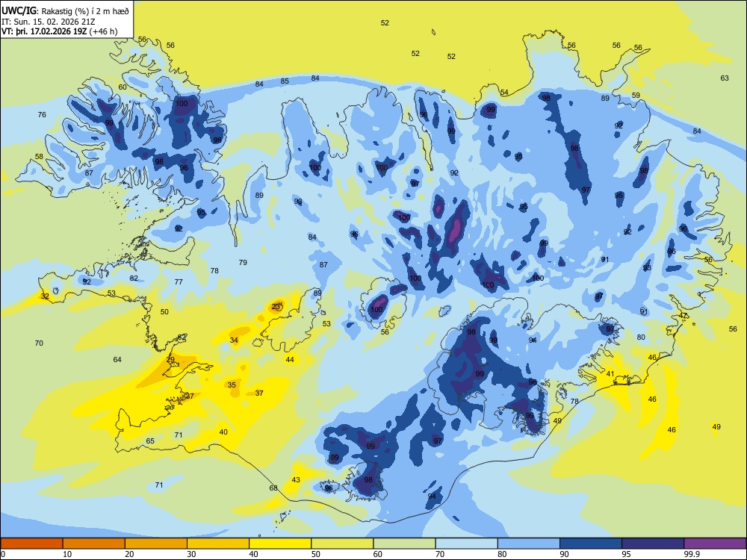Click the map value '29' in the southwest

pos(170,360)
